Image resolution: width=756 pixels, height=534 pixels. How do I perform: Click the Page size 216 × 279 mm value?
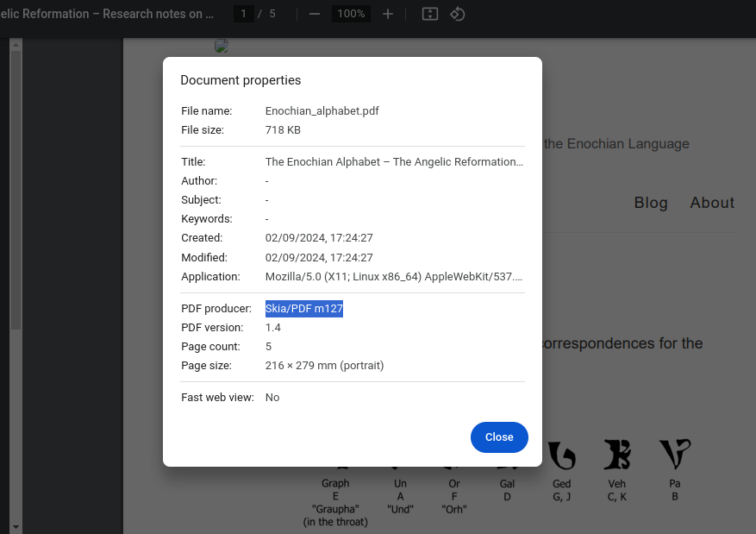[x=324, y=366]
